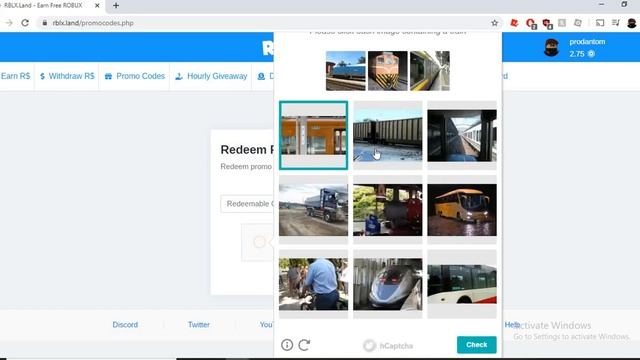Close the RBLX.Land browser tab
The width and height of the screenshot is (640, 360).
click(x=97, y=6)
